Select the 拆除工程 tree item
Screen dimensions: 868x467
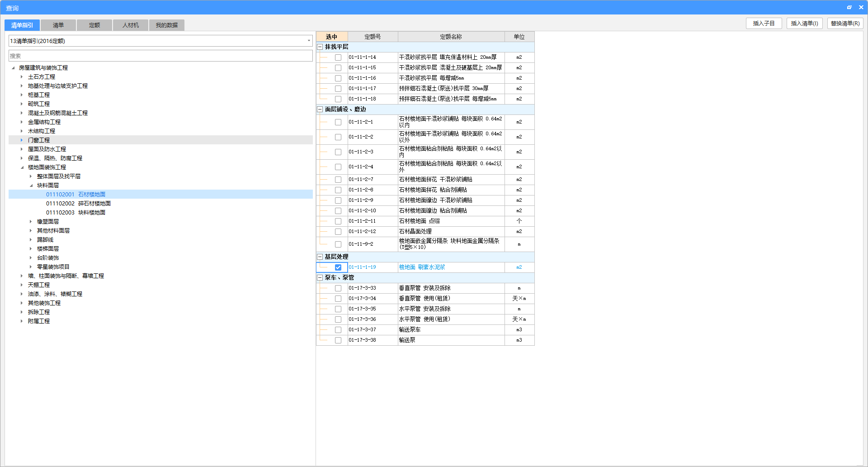tap(39, 312)
